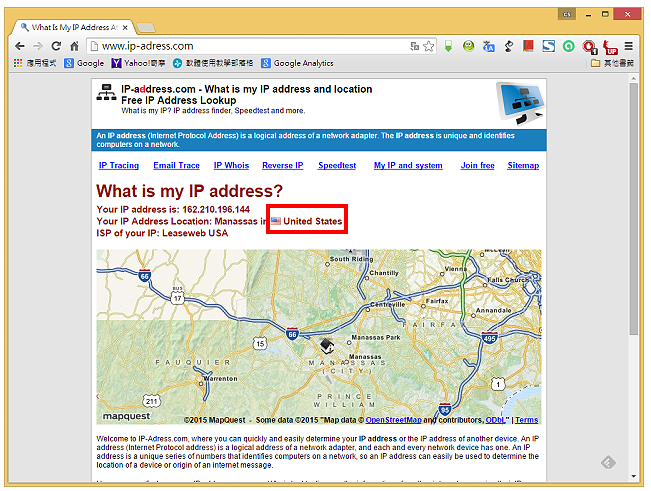
Task: Bookmark this page with the star icon
Action: tap(428, 46)
